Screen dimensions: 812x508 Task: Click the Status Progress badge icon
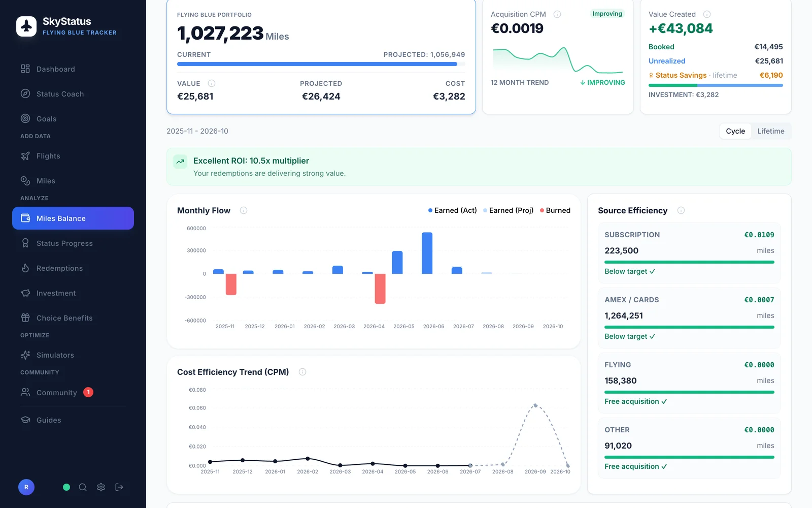(x=25, y=243)
